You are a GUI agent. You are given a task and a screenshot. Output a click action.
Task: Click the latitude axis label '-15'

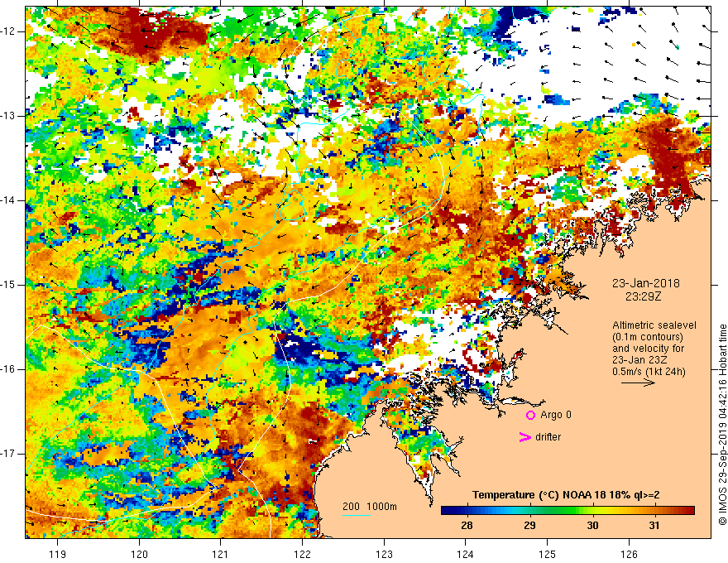point(8,285)
